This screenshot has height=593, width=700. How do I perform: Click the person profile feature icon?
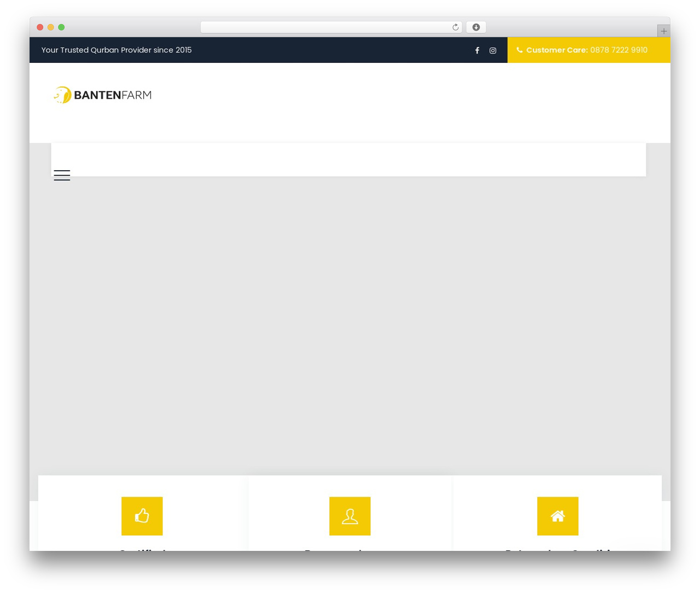[x=350, y=516]
